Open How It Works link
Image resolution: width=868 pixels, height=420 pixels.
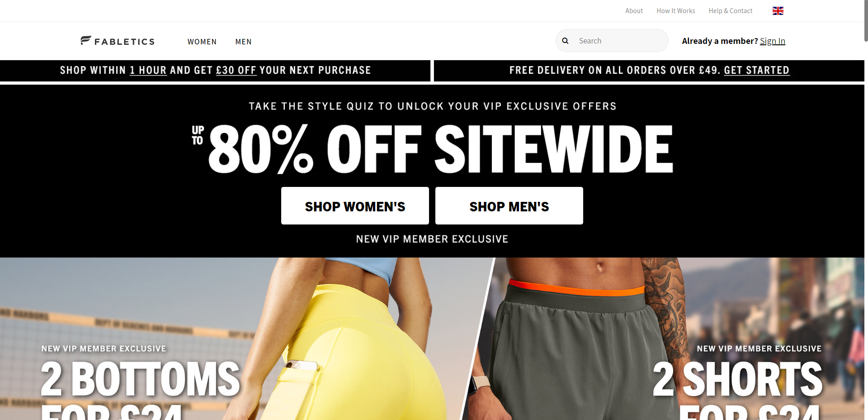coord(676,11)
